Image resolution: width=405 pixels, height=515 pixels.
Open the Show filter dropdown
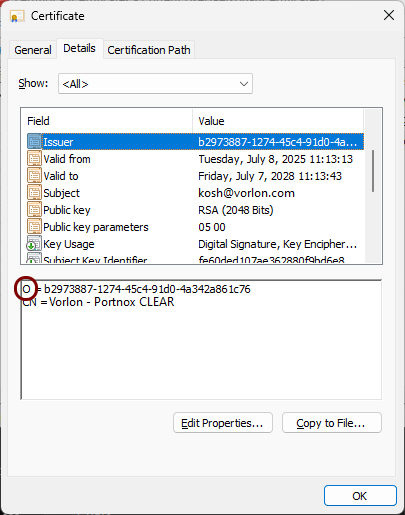pyautogui.click(x=155, y=84)
